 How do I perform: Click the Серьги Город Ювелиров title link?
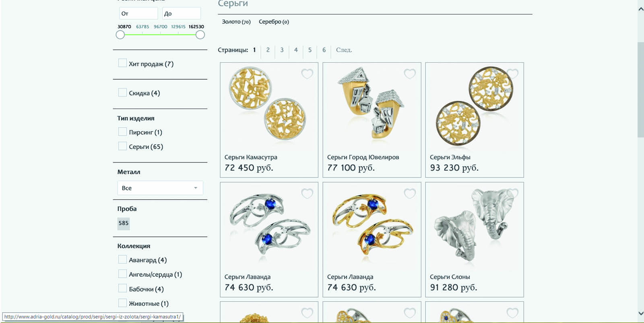pos(363,157)
